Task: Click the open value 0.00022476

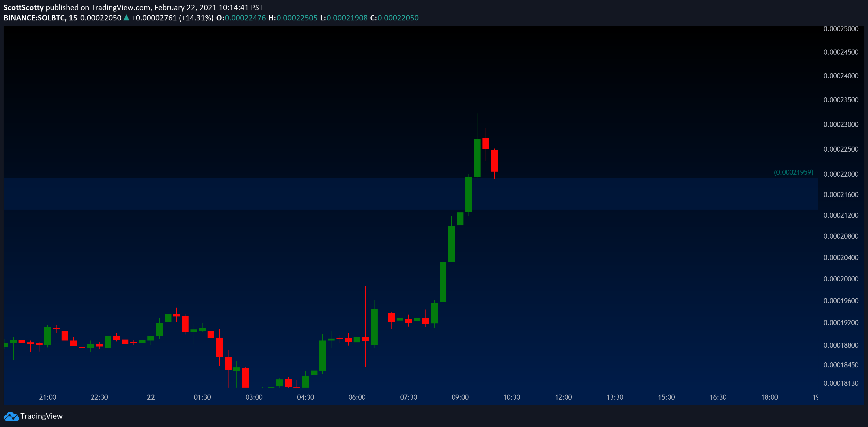Action: click(x=245, y=18)
